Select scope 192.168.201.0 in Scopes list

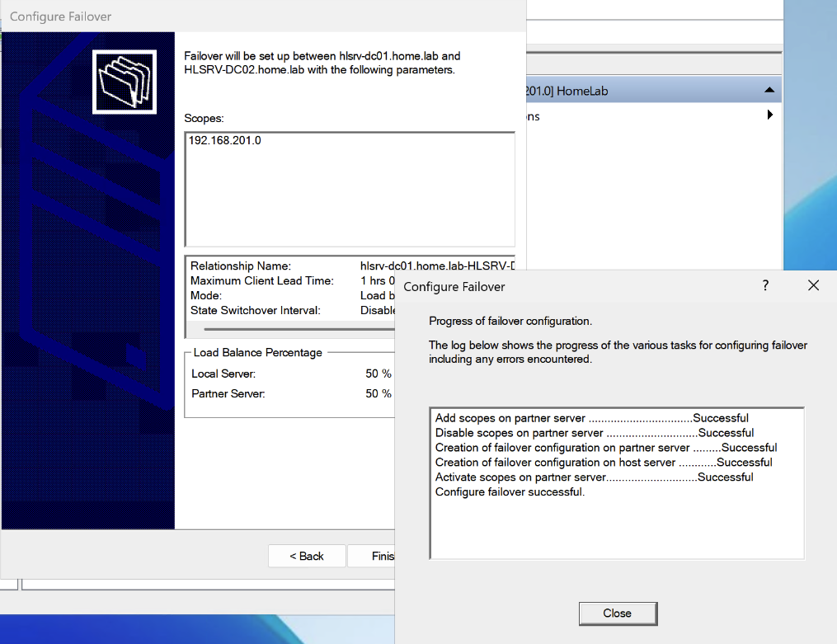click(225, 140)
